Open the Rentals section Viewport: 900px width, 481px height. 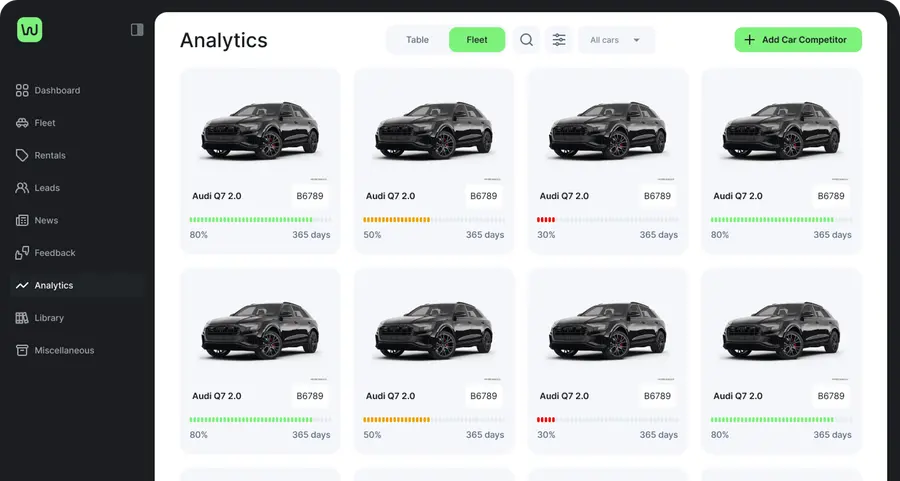77,156
